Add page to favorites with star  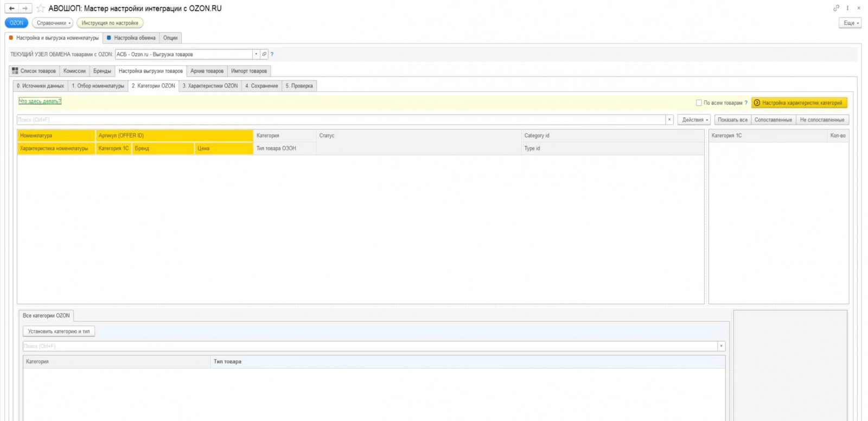[41, 8]
